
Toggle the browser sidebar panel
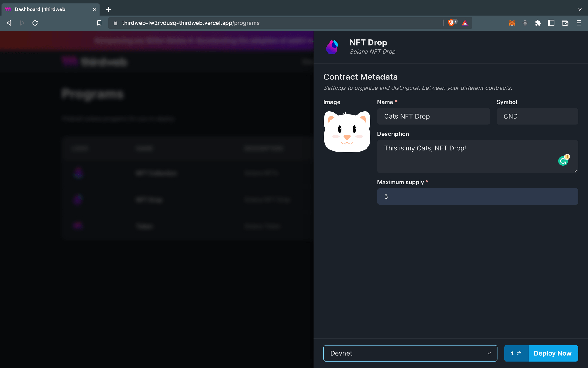[551, 23]
